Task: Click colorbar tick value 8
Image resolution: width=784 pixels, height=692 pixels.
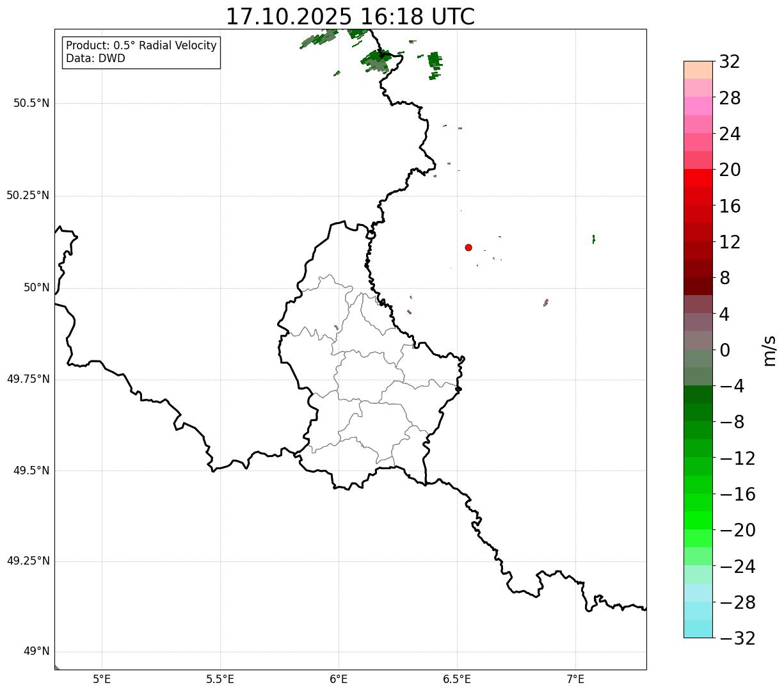Action: click(x=724, y=278)
